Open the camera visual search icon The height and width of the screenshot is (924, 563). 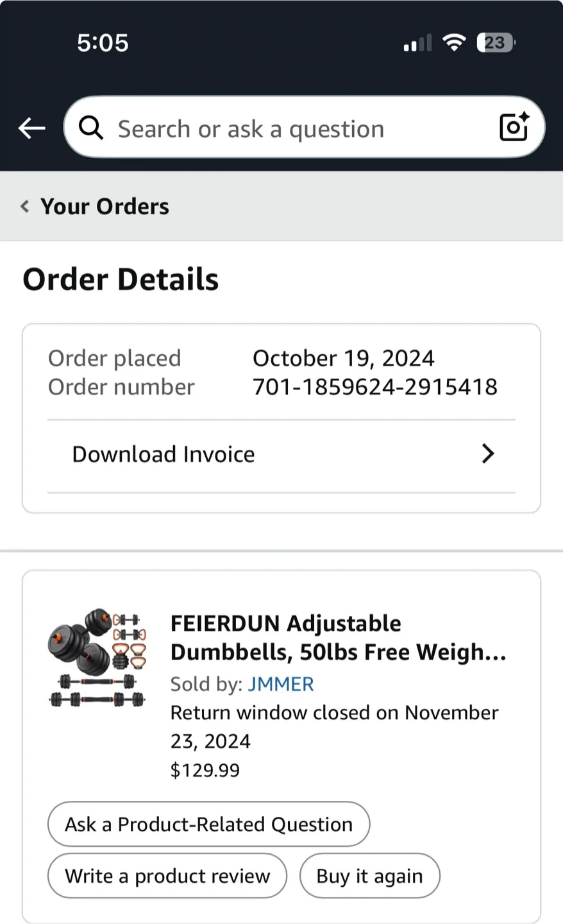click(x=513, y=128)
